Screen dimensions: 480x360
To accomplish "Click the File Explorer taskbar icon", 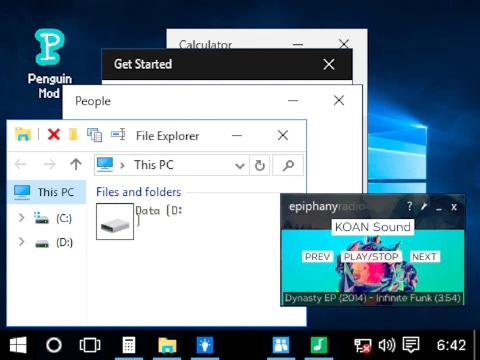I will (167, 345).
